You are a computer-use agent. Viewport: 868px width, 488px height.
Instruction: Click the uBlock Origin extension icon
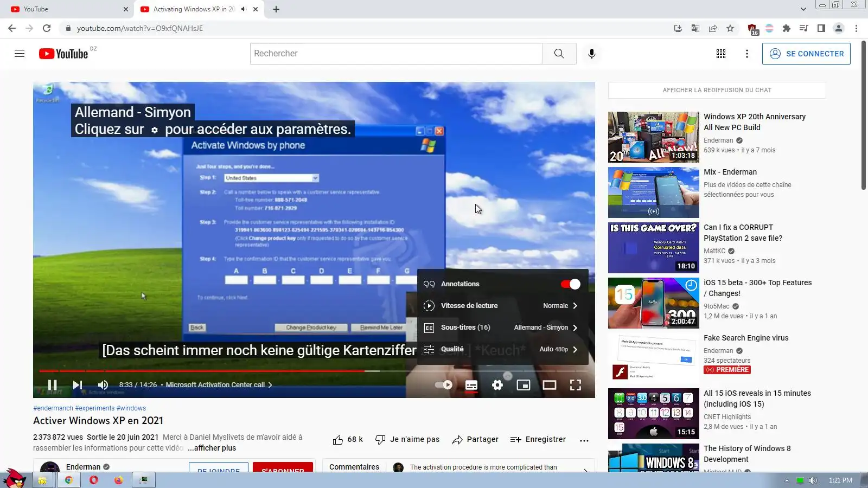pos(752,29)
